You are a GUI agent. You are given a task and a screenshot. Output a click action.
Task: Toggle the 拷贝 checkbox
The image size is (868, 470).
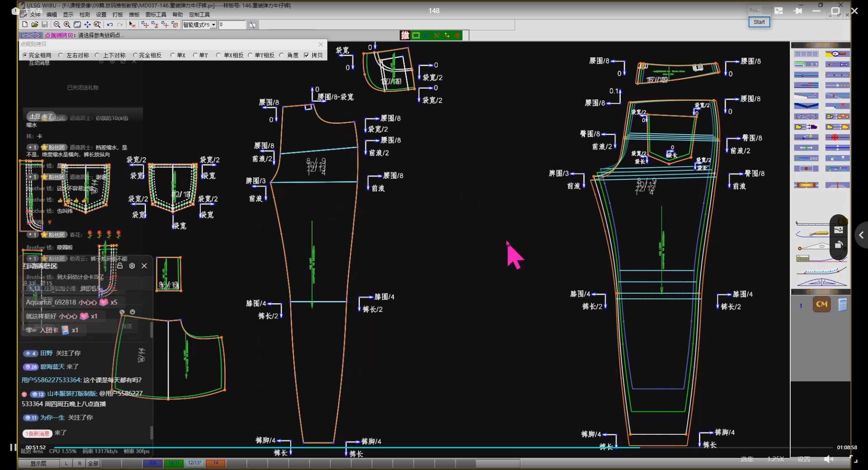(x=313, y=55)
